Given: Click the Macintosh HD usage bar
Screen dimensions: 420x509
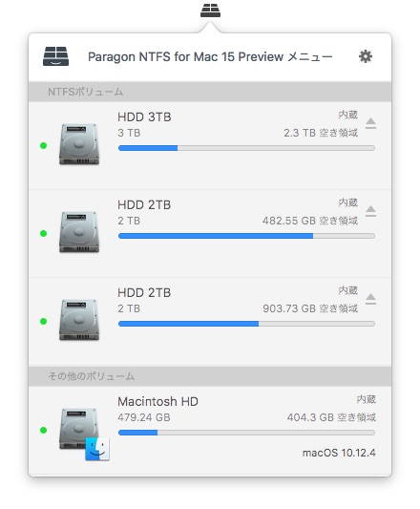Looking at the screenshot, I should click(246, 433).
